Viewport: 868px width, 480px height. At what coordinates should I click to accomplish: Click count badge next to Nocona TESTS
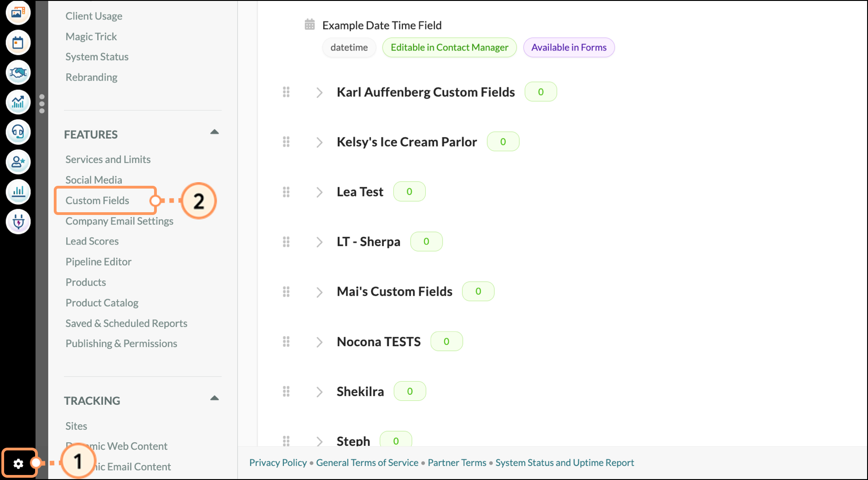(447, 341)
